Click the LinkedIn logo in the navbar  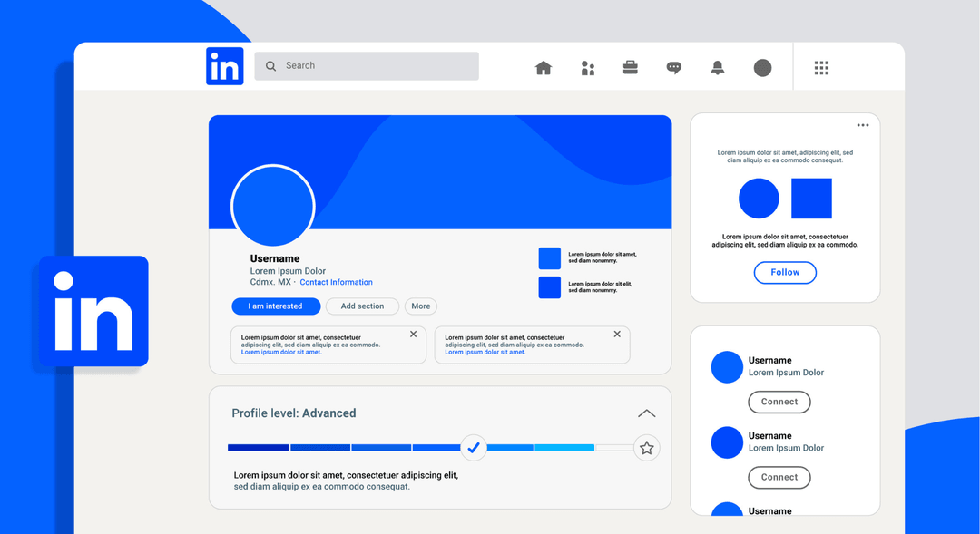coord(224,64)
